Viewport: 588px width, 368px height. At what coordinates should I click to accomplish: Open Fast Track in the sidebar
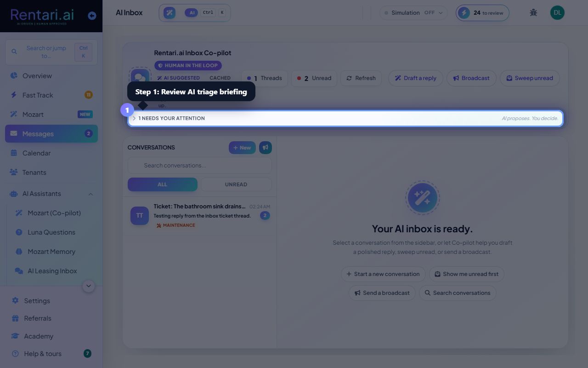[51, 95]
